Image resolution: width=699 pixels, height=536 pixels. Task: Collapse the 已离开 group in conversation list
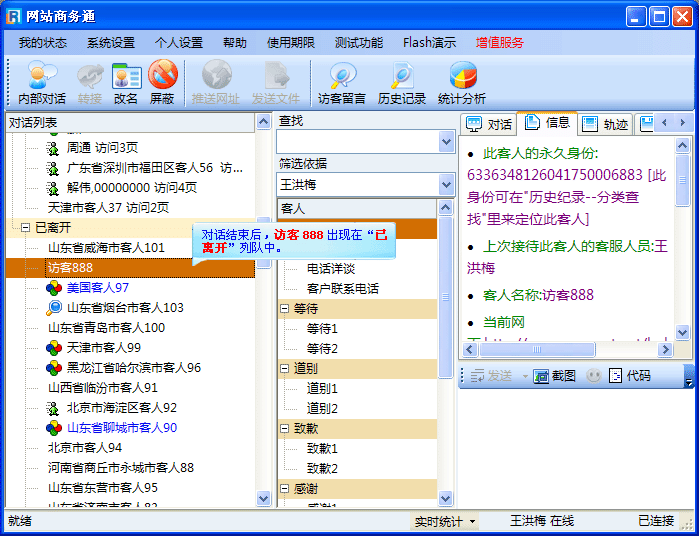point(25,228)
